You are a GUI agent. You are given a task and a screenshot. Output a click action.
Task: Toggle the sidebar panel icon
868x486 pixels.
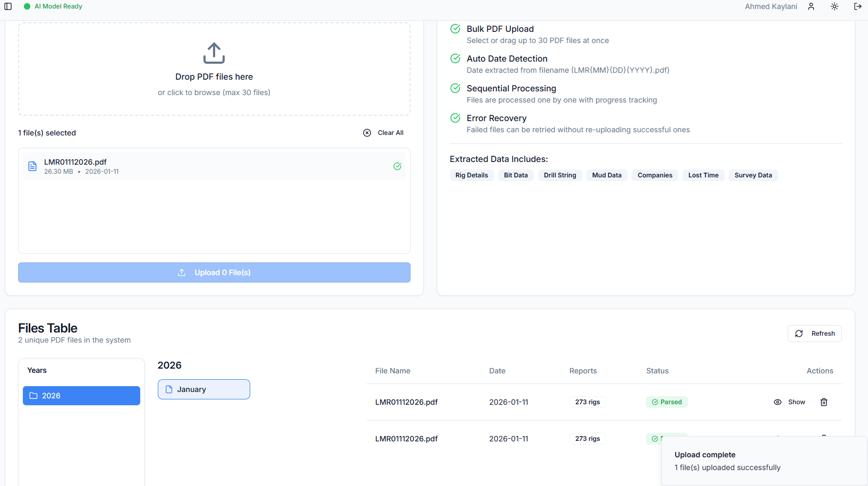[8, 6]
